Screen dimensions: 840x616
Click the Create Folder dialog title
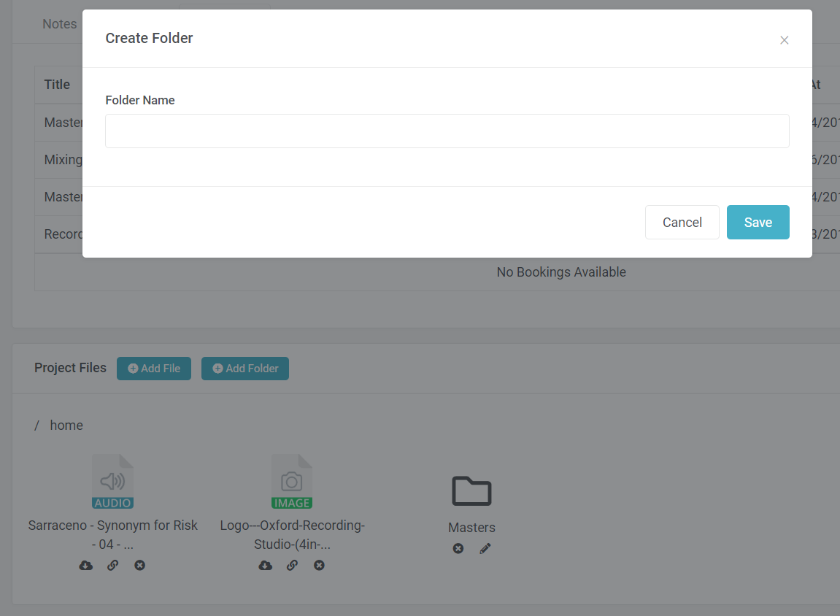(149, 38)
